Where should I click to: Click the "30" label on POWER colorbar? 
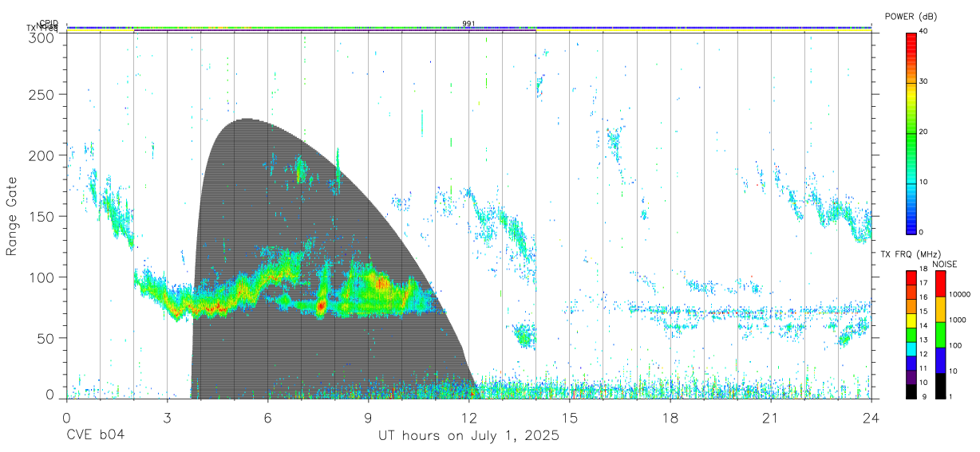[x=923, y=82]
